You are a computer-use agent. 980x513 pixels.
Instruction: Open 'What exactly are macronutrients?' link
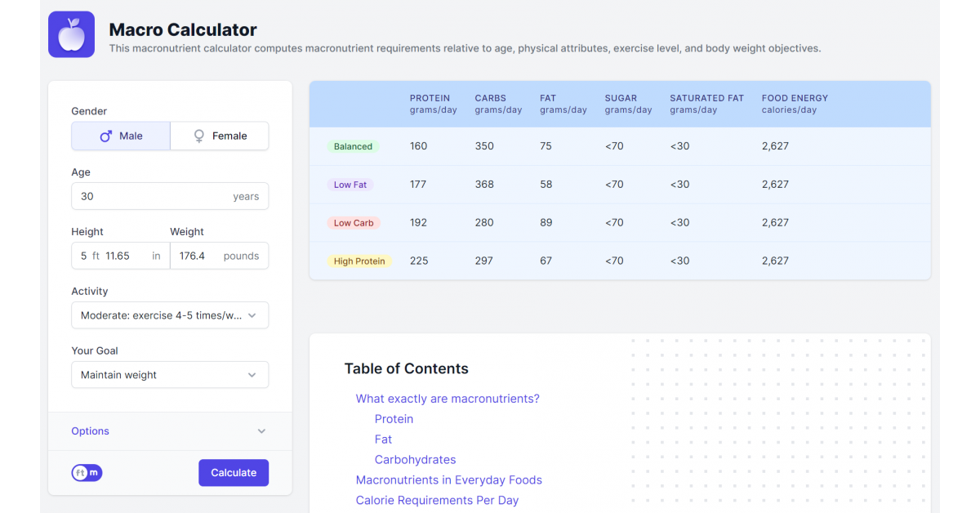point(448,399)
